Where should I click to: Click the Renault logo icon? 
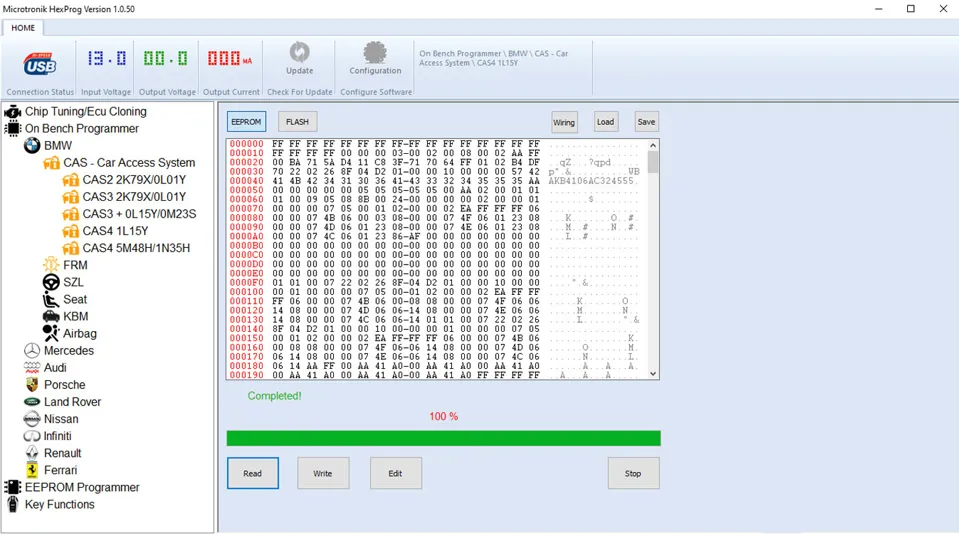[32, 453]
